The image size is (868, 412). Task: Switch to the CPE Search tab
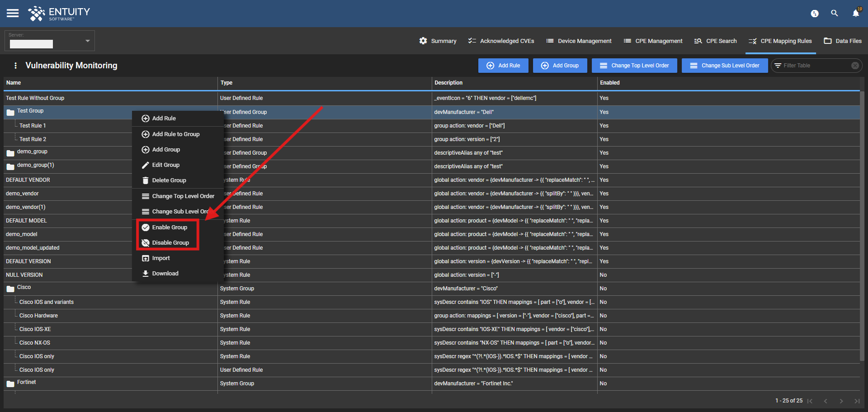[x=715, y=41]
